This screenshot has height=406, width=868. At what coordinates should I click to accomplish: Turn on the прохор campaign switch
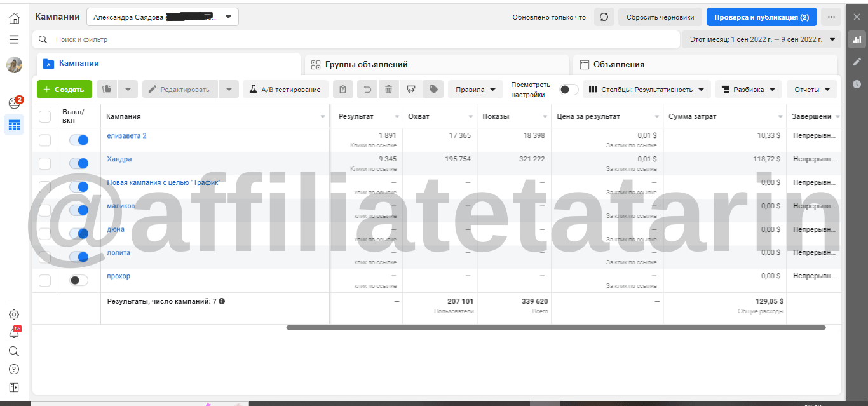(79, 280)
